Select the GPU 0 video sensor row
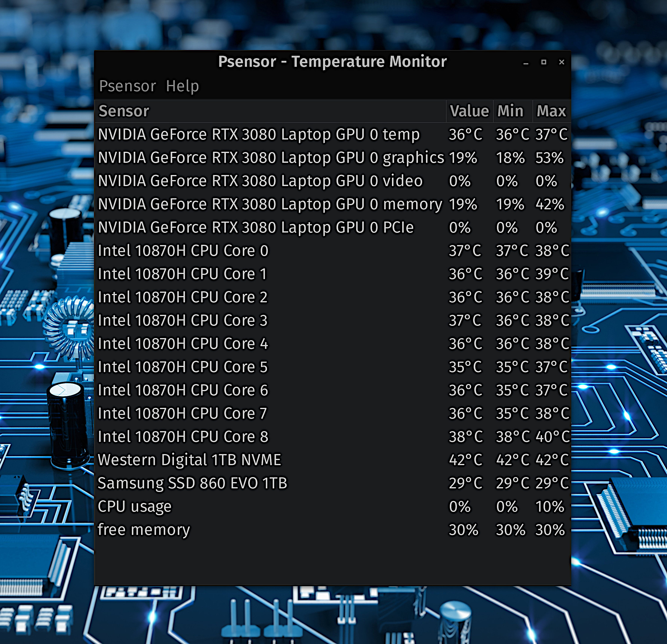667x644 pixels. point(333,181)
